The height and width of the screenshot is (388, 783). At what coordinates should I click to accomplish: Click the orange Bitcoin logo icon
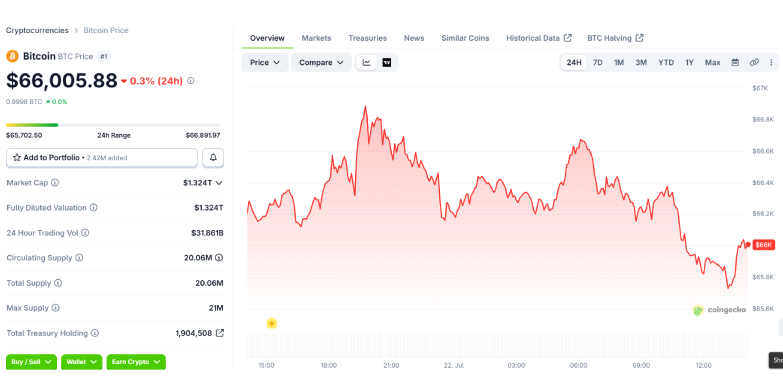pyautogui.click(x=12, y=56)
